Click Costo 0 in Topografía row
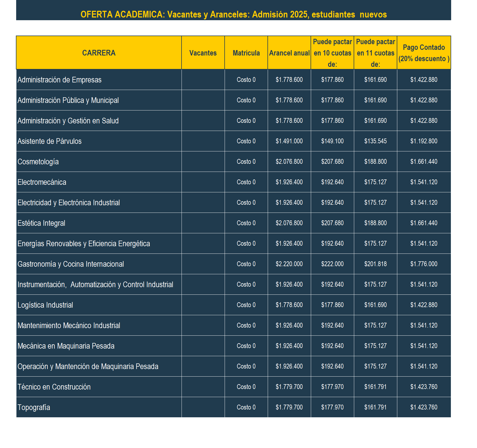477x448 pixels. [246, 407]
